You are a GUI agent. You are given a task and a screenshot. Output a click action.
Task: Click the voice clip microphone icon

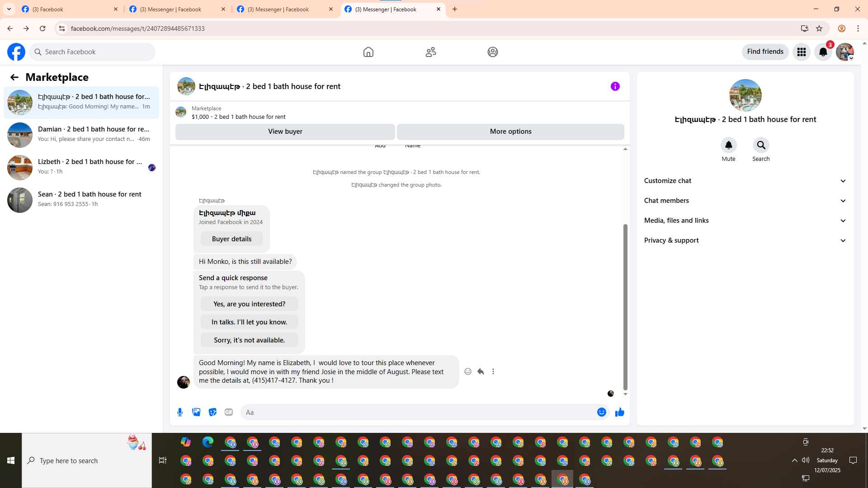[x=180, y=412]
